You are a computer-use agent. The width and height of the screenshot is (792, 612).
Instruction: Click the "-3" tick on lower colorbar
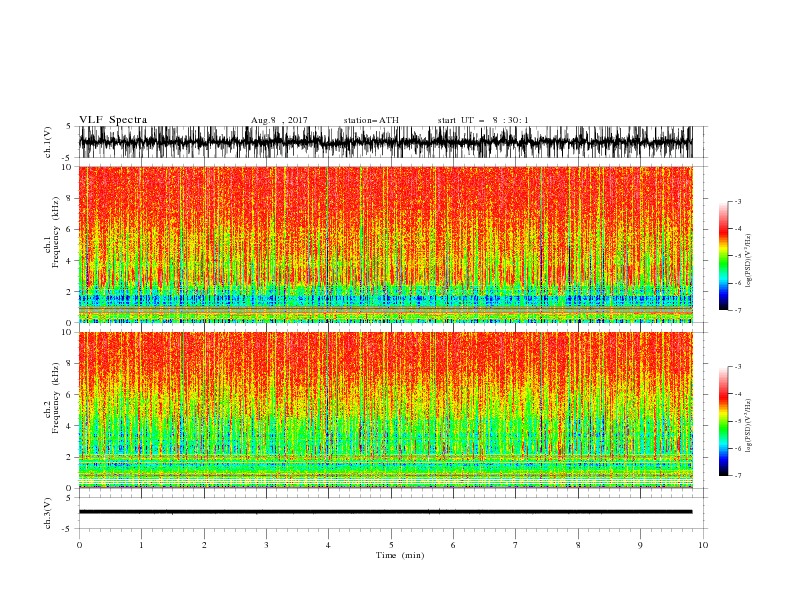737,367
